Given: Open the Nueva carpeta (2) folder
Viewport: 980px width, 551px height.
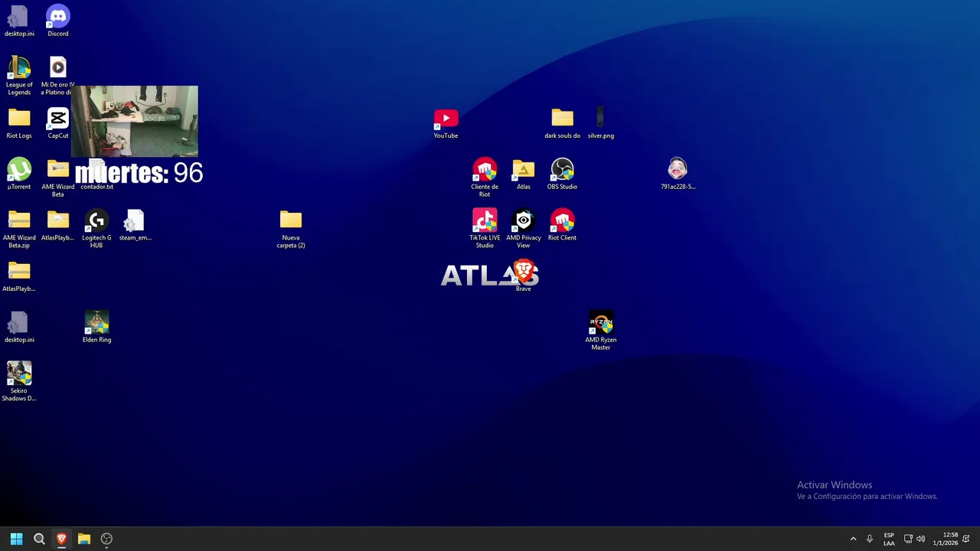Looking at the screenshot, I should (x=291, y=229).
